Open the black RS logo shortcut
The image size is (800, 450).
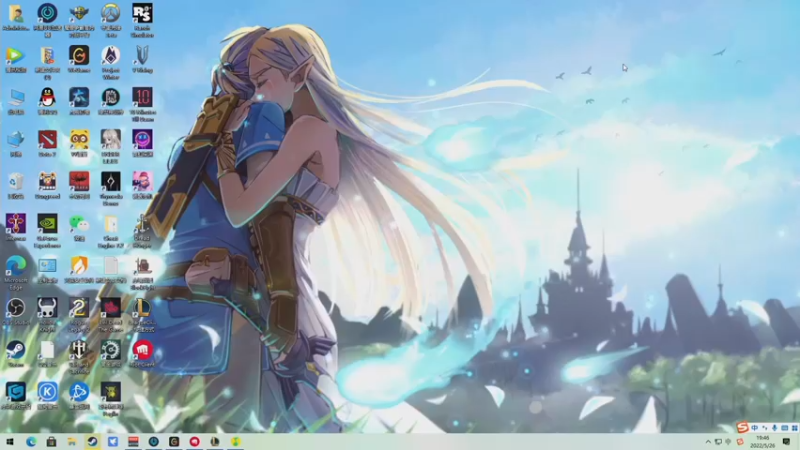point(142,13)
